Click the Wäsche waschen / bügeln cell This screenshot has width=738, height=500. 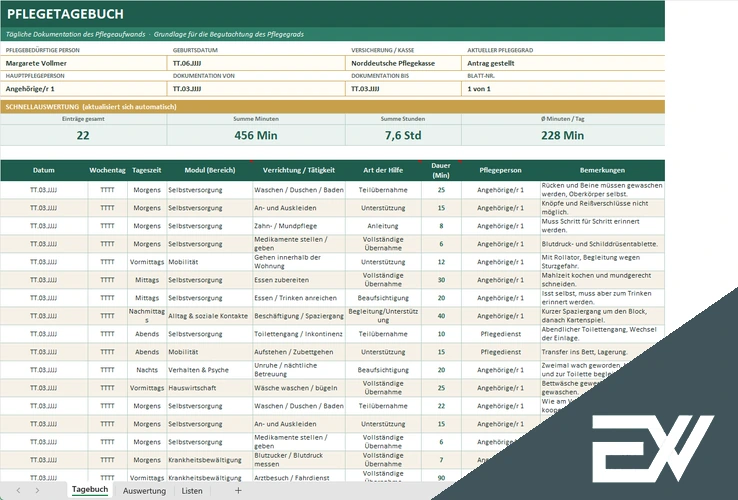pyautogui.click(x=299, y=388)
